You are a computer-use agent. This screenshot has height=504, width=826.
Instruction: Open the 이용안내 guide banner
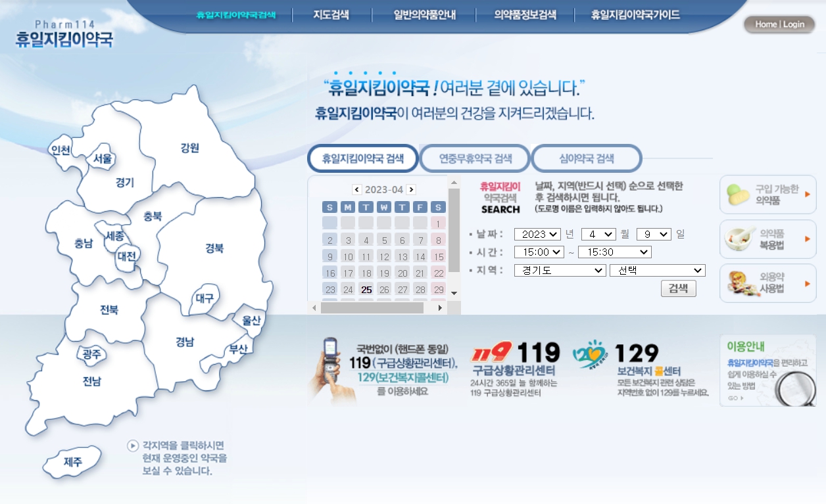click(x=768, y=371)
